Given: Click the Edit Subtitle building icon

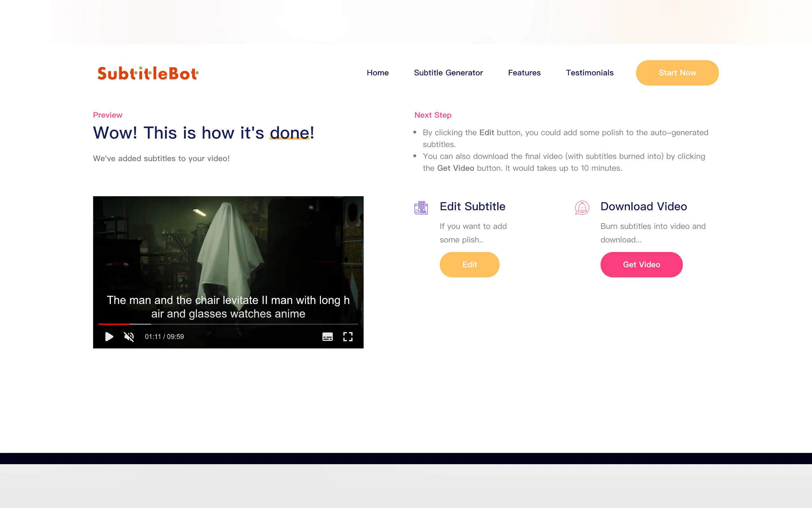Looking at the screenshot, I should pos(421,208).
